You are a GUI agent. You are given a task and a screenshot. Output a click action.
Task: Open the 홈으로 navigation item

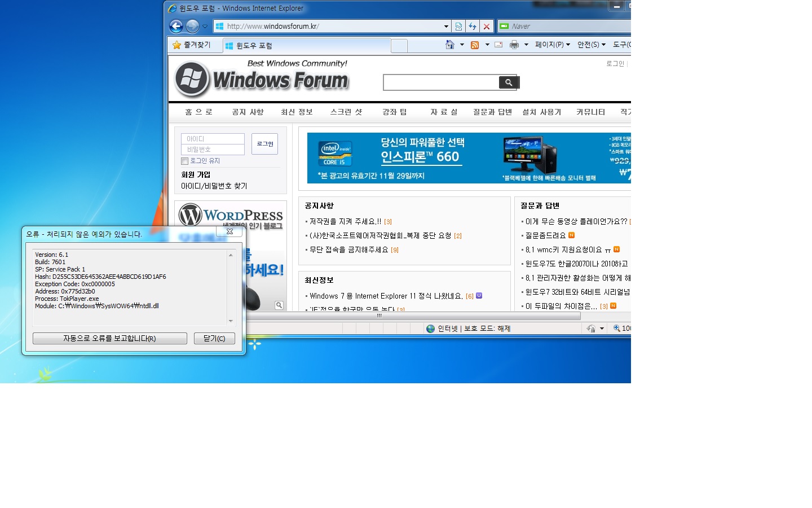click(198, 112)
